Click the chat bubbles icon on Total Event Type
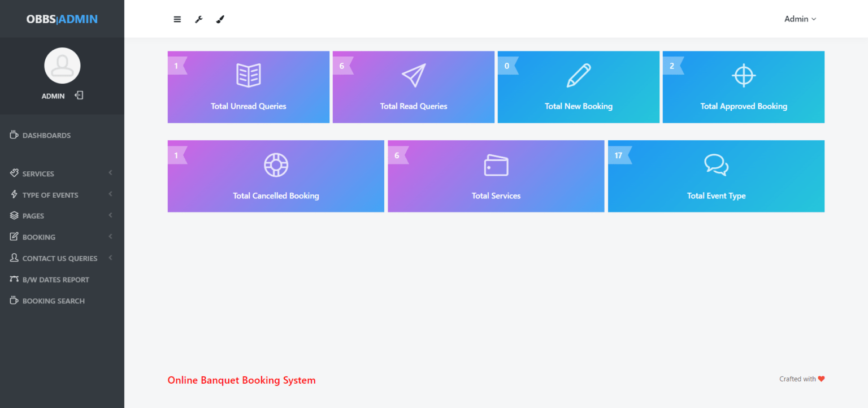The height and width of the screenshot is (408, 868). pos(716,164)
